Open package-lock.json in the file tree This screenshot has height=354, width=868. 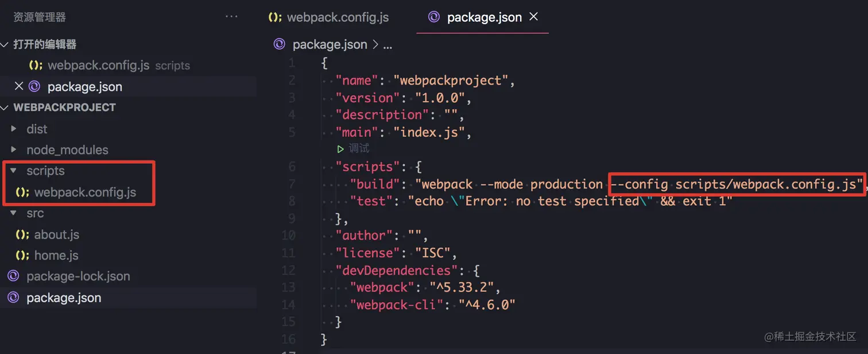tap(78, 276)
